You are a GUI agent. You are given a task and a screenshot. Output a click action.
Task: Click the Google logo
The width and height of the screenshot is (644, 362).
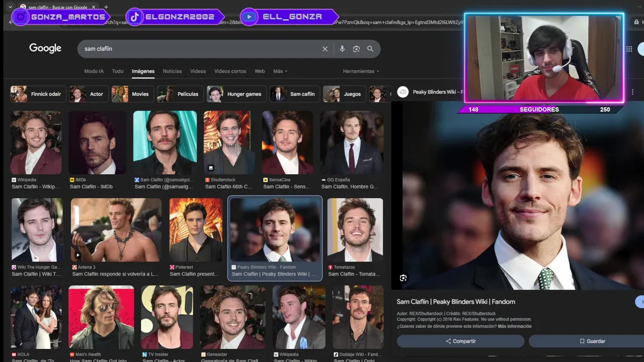click(x=45, y=48)
